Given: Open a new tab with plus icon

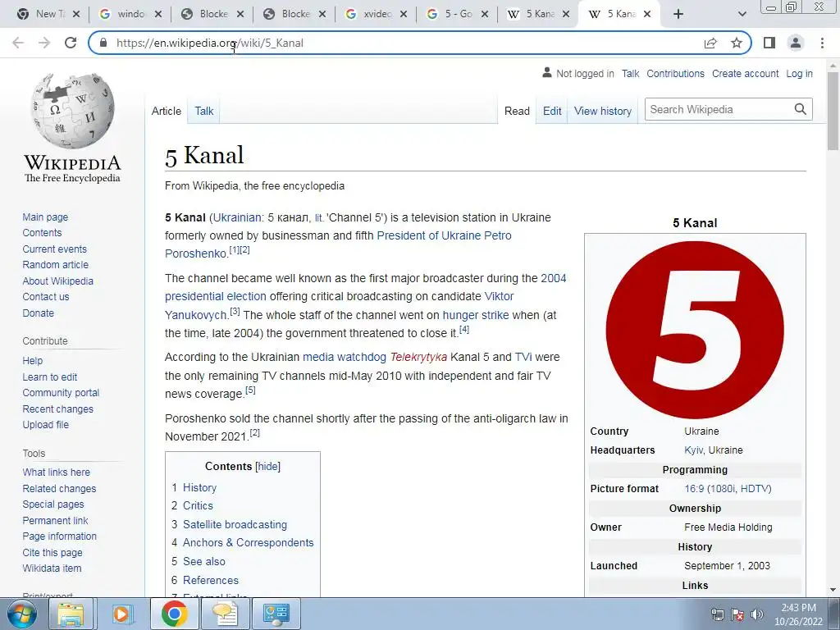Looking at the screenshot, I should point(678,14).
